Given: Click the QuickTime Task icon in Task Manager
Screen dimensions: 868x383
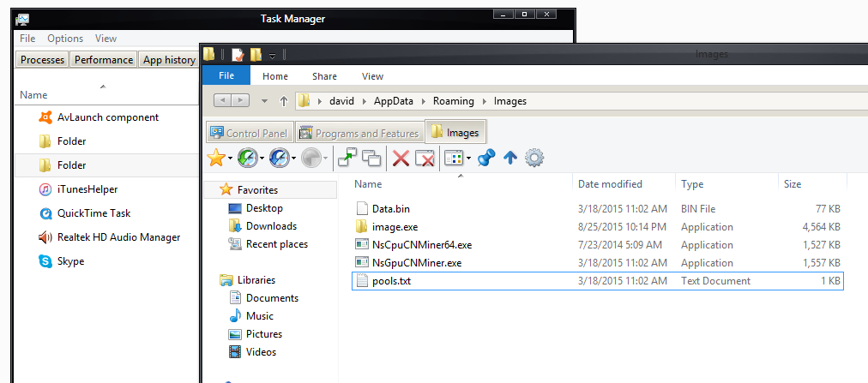Looking at the screenshot, I should point(45,213).
